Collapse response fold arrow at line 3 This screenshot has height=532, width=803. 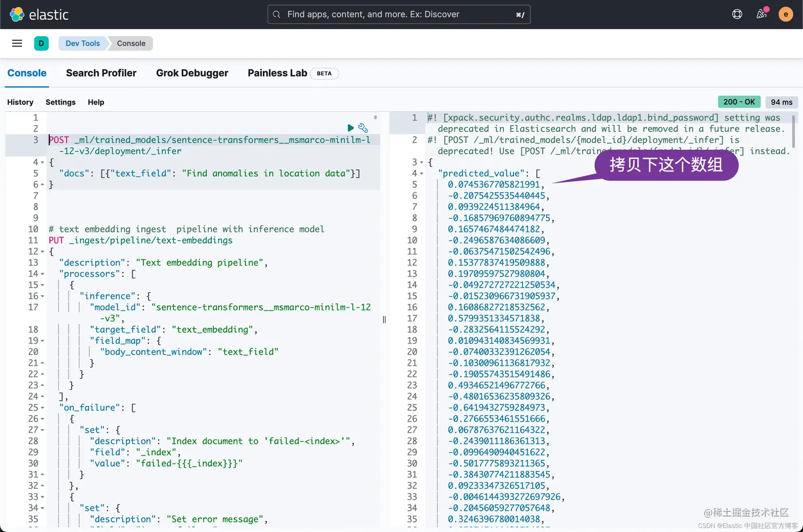[422, 162]
